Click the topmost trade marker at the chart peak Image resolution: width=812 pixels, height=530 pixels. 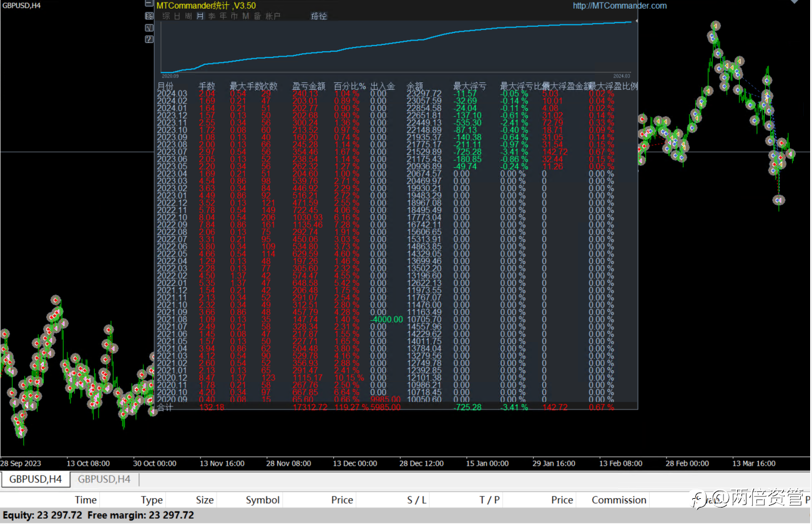(x=716, y=26)
